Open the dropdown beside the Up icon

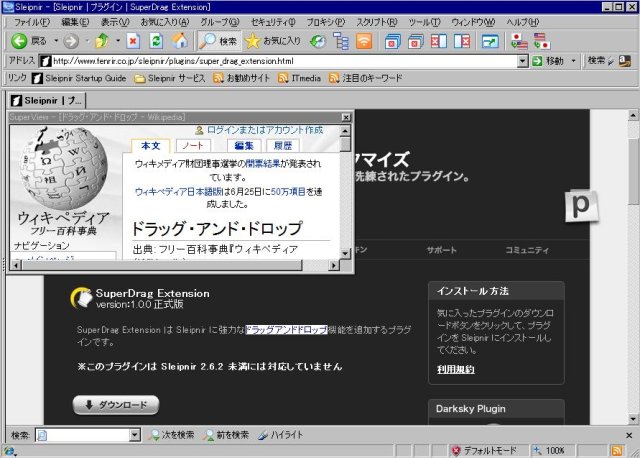tap(118, 41)
